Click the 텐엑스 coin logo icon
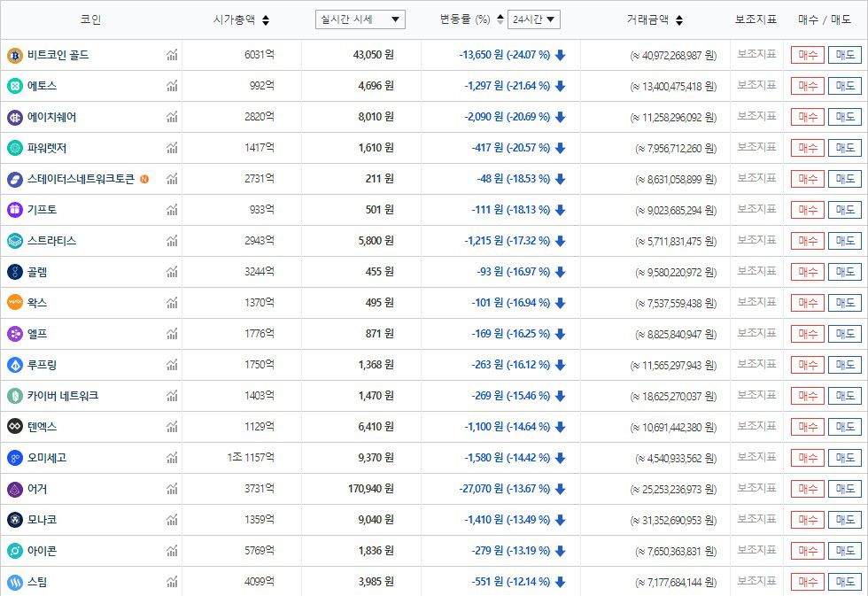The image size is (868, 596). tap(14, 427)
